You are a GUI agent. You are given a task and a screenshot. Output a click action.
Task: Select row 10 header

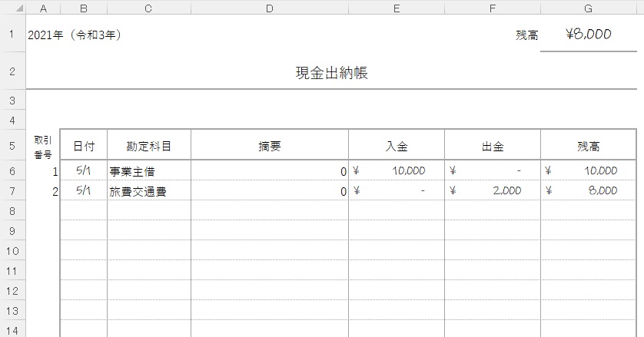[x=12, y=251]
